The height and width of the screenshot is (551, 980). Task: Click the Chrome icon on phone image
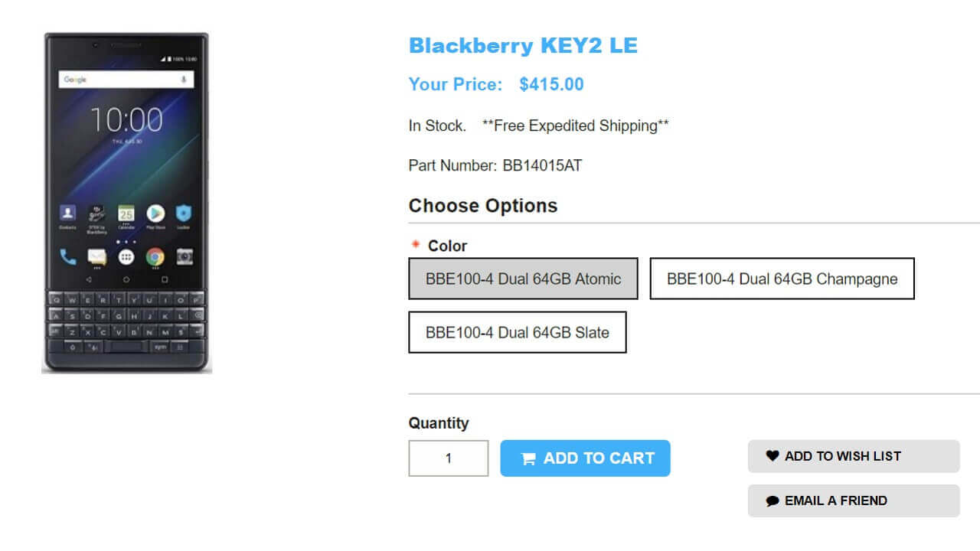tap(155, 257)
